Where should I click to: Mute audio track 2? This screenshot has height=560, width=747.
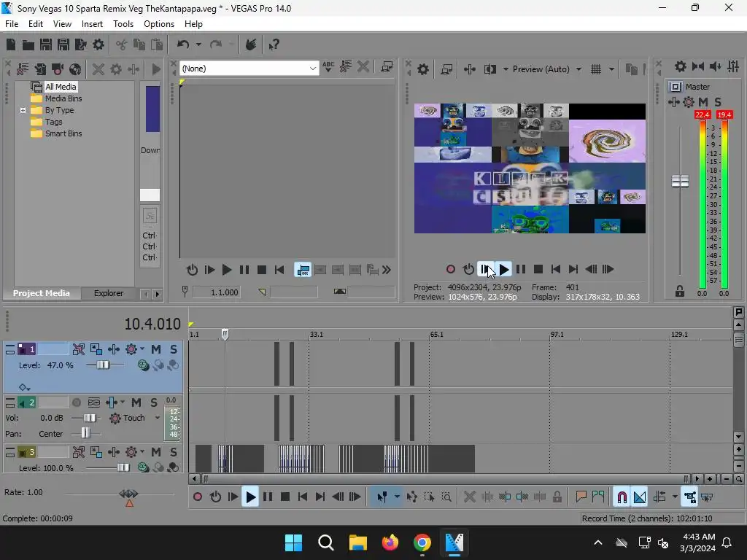(x=136, y=402)
